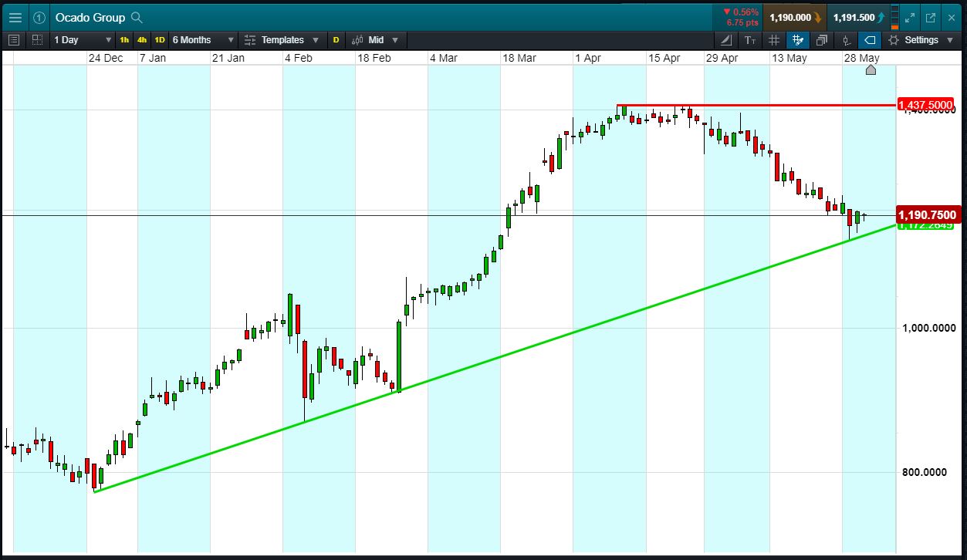The image size is (967, 560).
Task: Close the chart window
Action: point(951,17)
